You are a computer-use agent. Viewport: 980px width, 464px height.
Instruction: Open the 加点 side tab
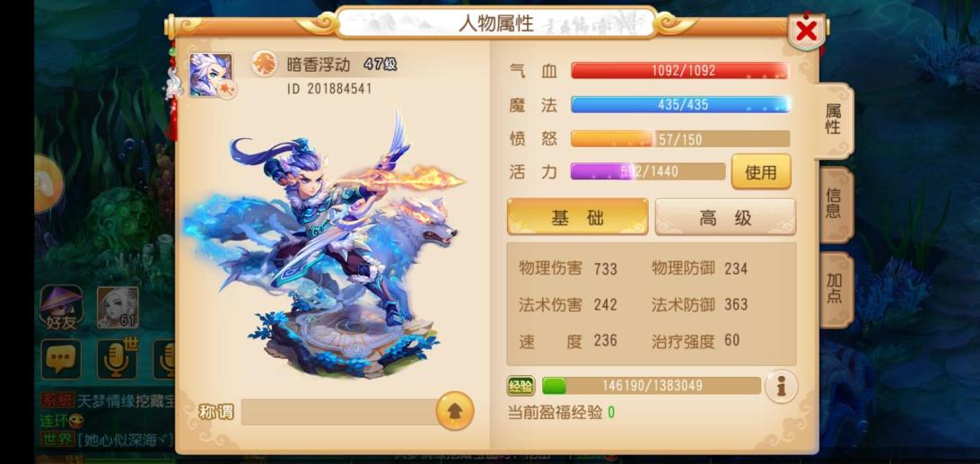click(835, 289)
